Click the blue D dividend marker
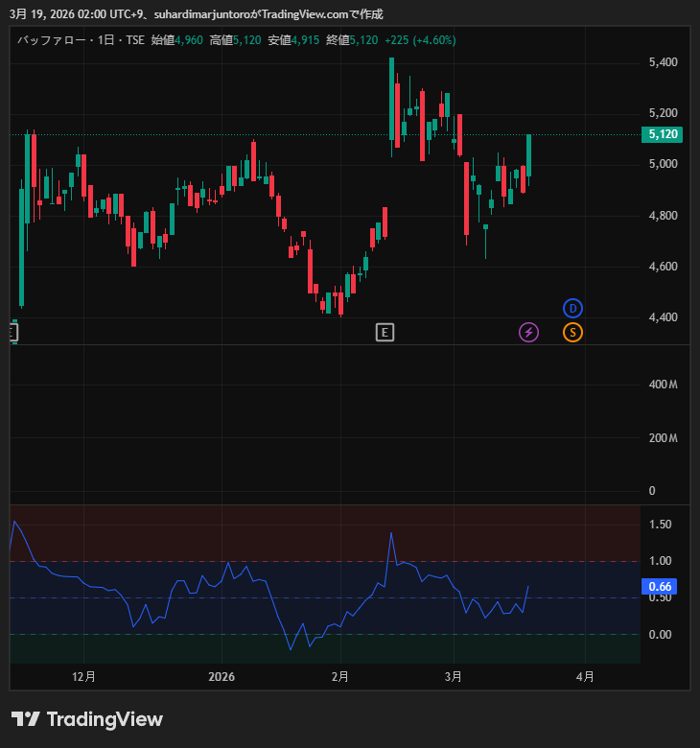 point(572,309)
